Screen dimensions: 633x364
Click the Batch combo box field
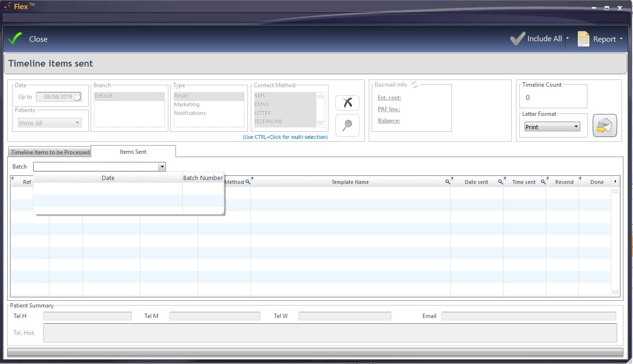click(x=96, y=167)
